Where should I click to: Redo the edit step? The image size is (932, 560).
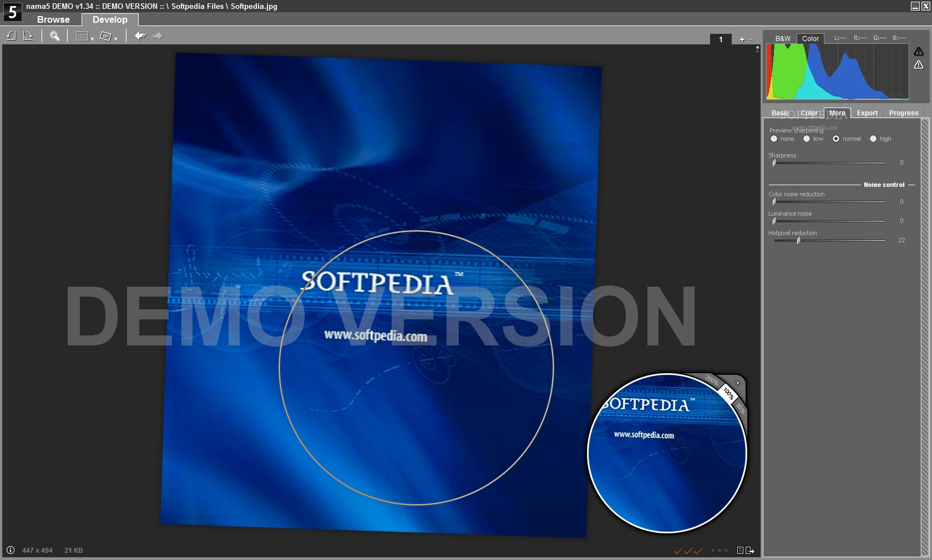pos(158,36)
